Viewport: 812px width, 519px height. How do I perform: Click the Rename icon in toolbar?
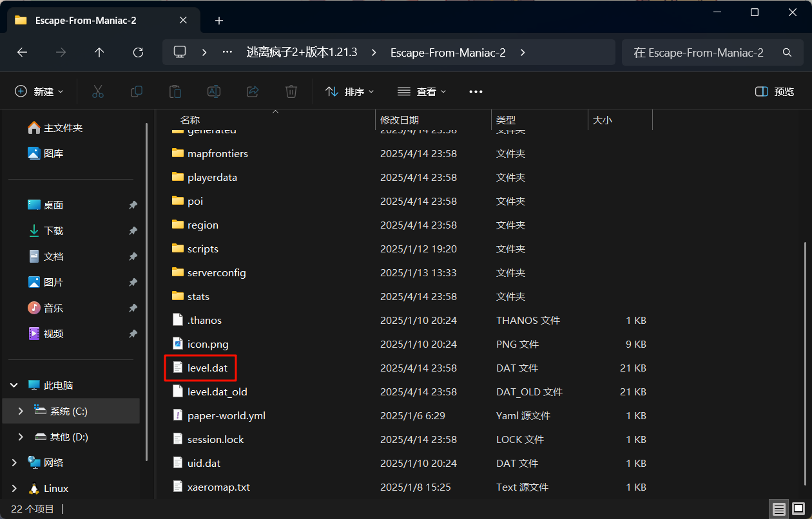click(x=213, y=91)
